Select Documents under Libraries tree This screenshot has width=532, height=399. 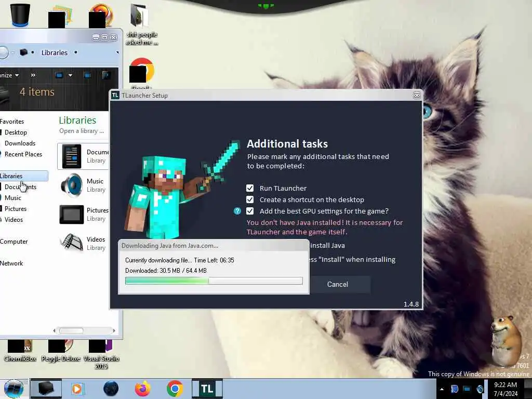[x=20, y=187]
